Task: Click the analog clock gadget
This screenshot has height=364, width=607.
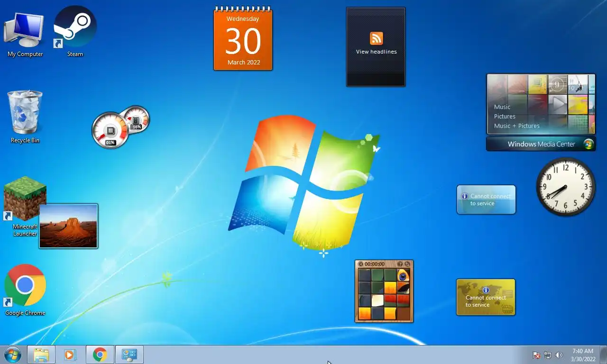Action: [x=565, y=187]
